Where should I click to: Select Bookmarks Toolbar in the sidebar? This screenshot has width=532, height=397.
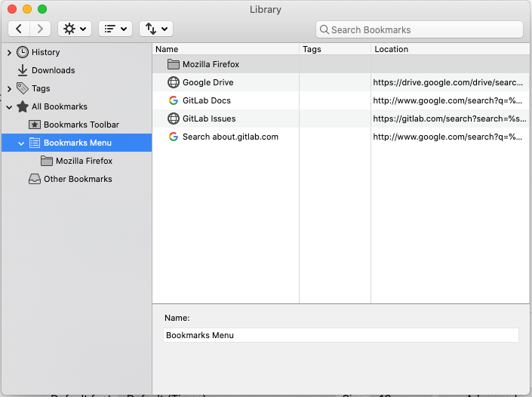[81, 125]
